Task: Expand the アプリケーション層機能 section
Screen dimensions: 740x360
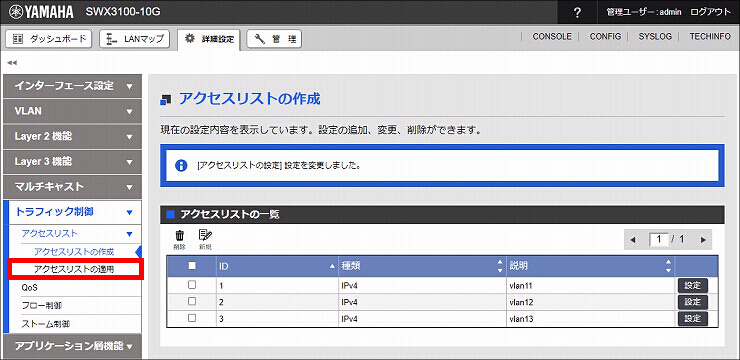Action: point(72,346)
